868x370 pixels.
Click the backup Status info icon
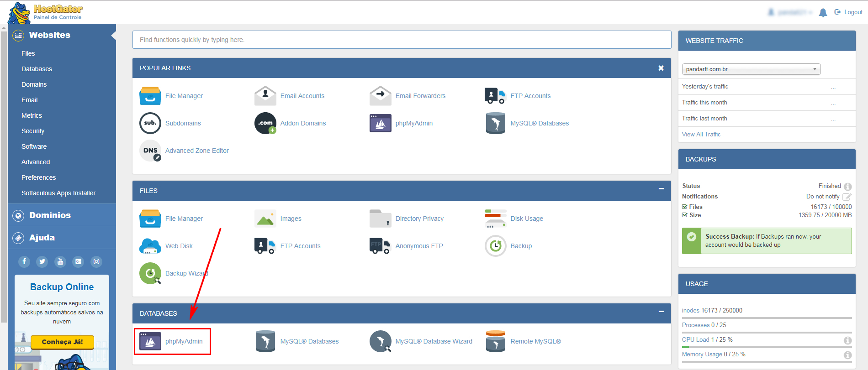pyautogui.click(x=847, y=187)
